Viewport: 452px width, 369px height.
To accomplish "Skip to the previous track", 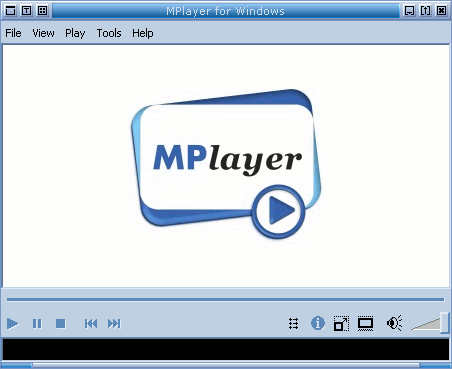I will [91, 323].
